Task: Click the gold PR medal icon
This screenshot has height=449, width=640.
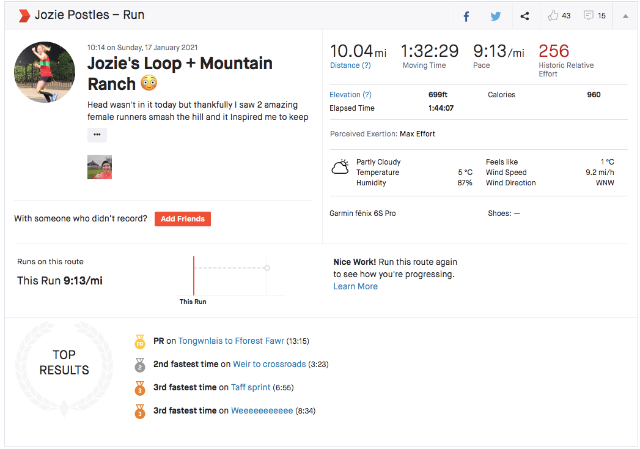Action: pyautogui.click(x=140, y=341)
